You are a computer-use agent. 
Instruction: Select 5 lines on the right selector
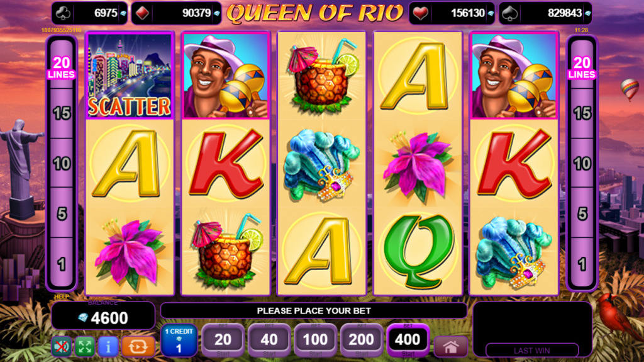click(582, 213)
